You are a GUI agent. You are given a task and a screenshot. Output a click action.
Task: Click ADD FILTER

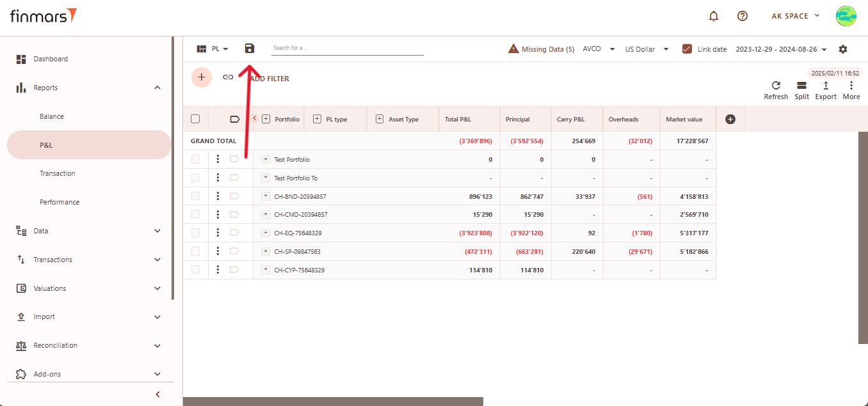(x=269, y=79)
